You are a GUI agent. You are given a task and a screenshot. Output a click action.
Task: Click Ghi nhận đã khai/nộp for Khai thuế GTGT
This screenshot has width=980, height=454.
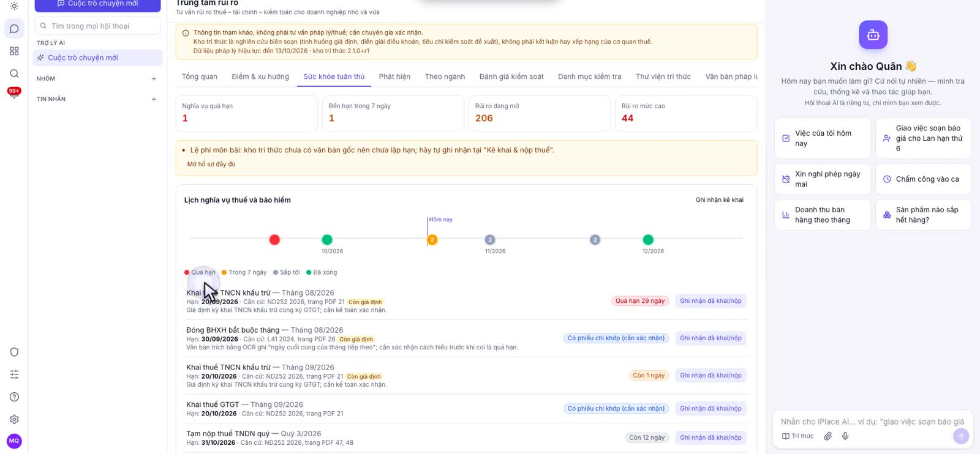710,409
